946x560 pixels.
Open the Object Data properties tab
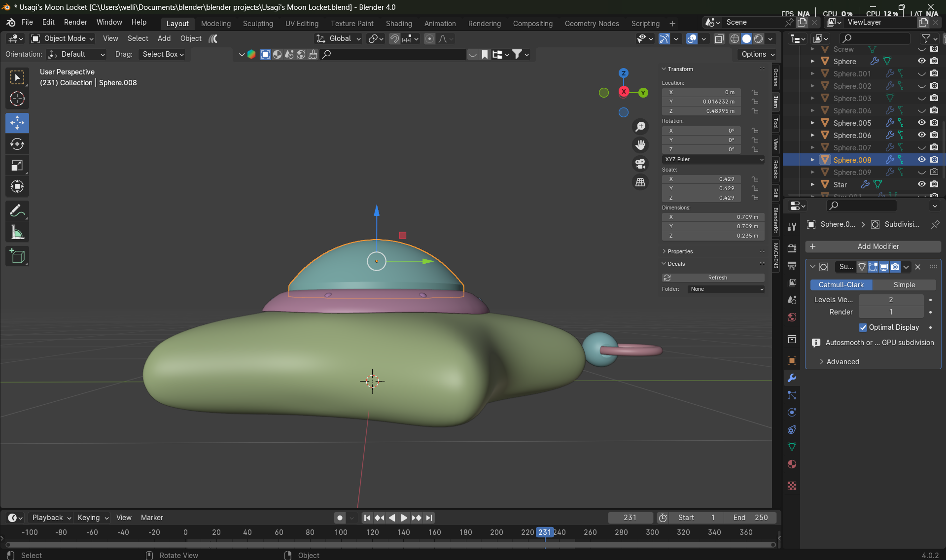pos(792,447)
